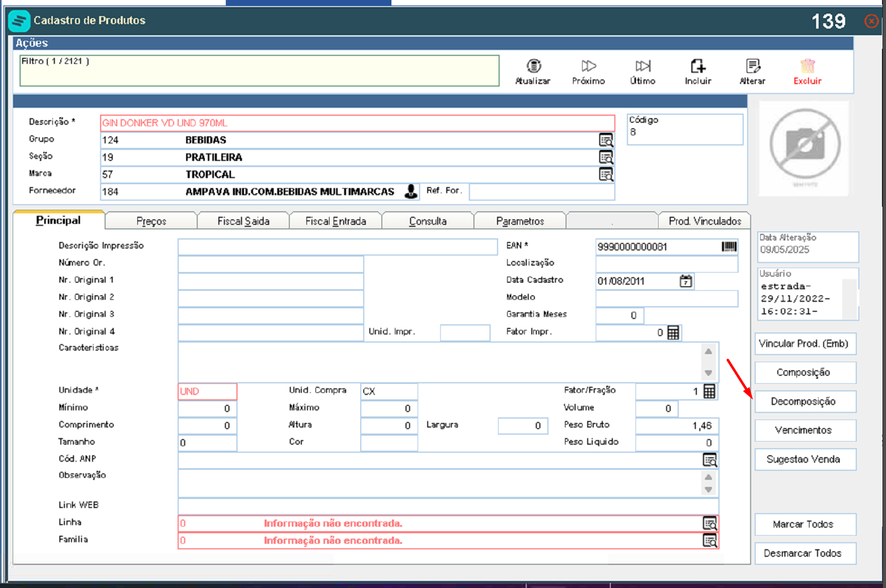The height and width of the screenshot is (588, 886).
Task: Click the Marcar Todos button
Action: click(805, 524)
